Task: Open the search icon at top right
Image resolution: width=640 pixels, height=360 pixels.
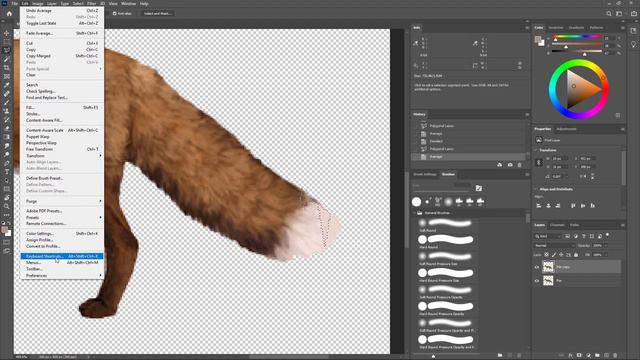Action: (x=609, y=13)
